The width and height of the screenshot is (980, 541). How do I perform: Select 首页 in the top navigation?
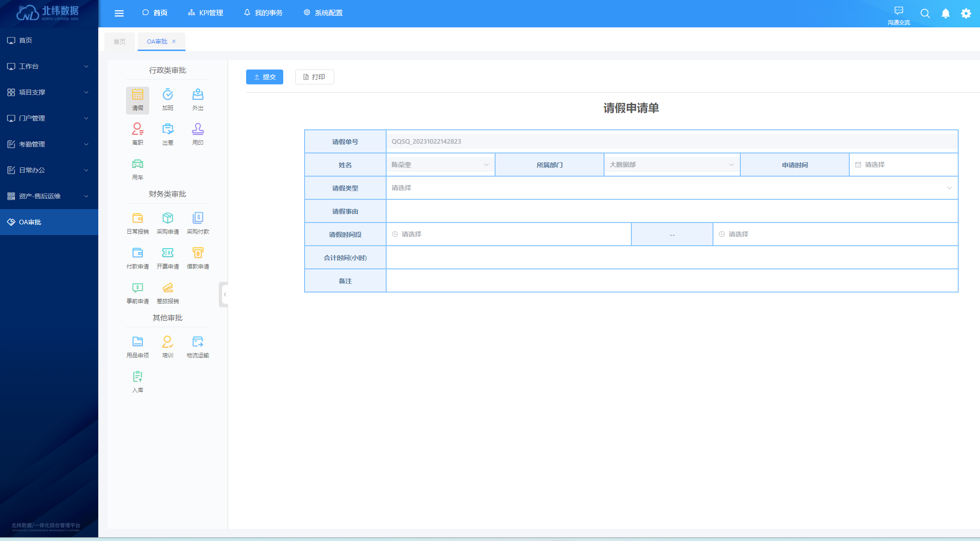click(x=155, y=13)
